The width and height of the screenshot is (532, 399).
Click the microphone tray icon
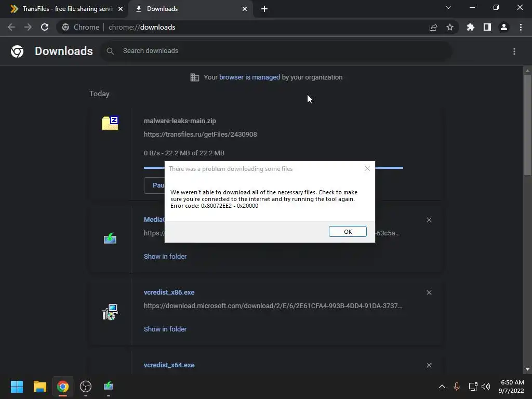click(x=457, y=387)
